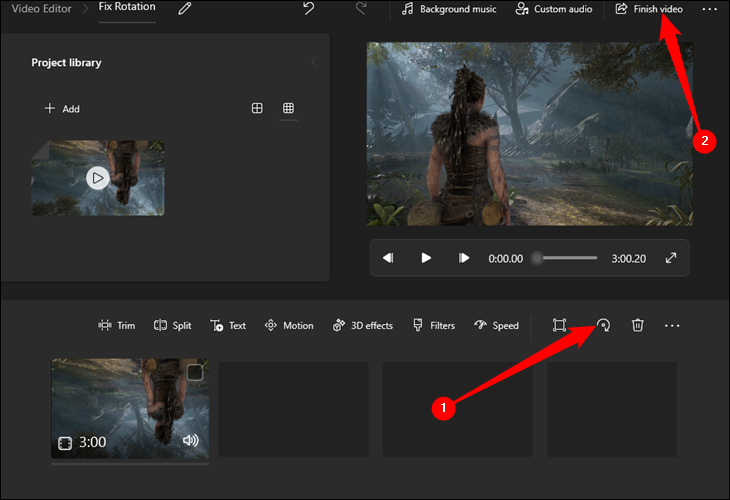The width and height of the screenshot is (730, 500).
Task: Collapse the Project library panel
Action: [x=313, y=62]
